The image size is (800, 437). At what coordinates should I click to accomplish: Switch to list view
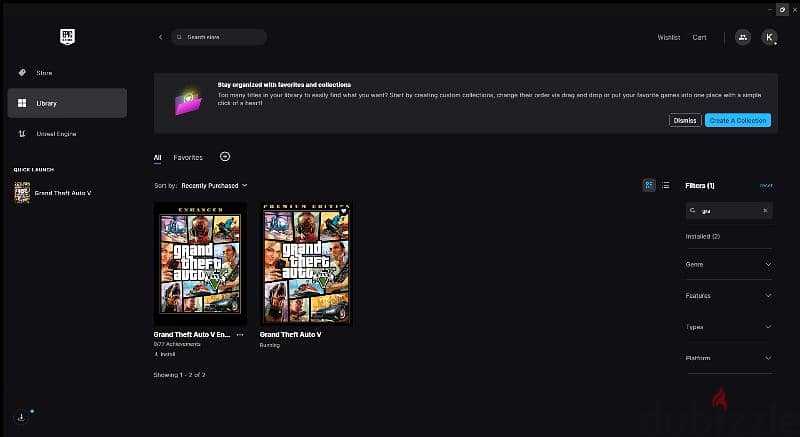pyautogui.click(x=666, y=185)
